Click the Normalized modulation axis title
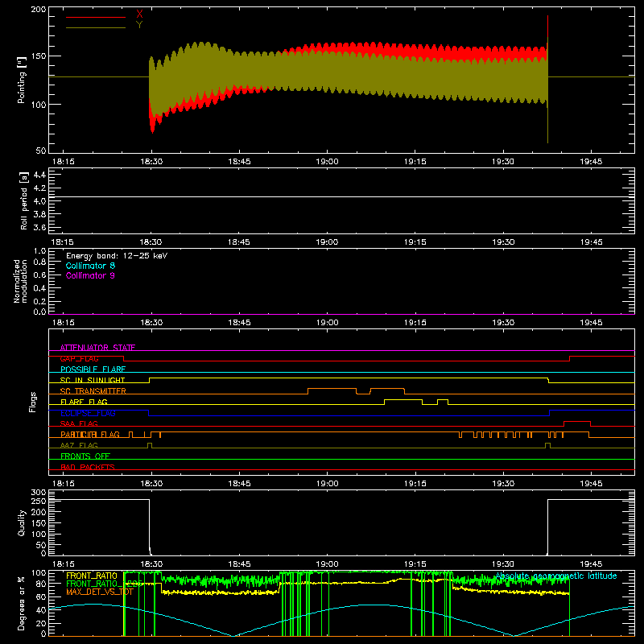Image resolution: width=644 pixels, height=644 pixels. pos(20,281)
